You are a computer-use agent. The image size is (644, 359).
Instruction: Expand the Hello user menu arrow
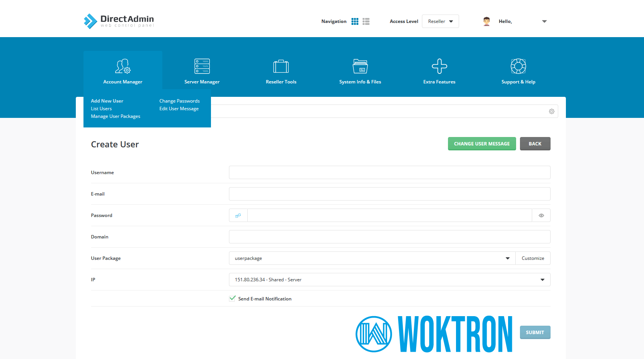point(544,21)
